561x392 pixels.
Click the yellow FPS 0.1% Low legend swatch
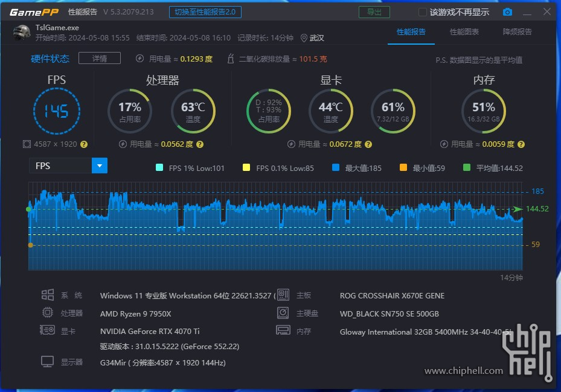[246, 167]
